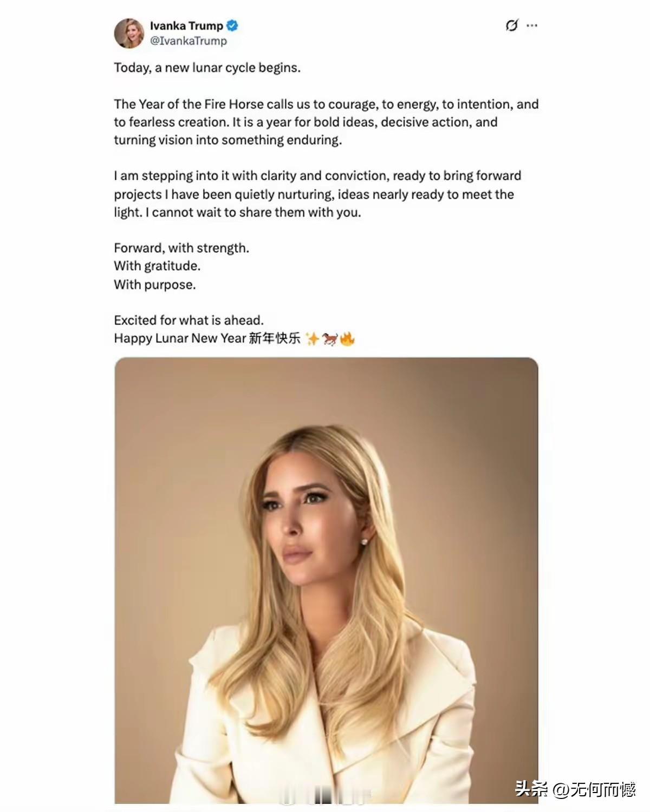Click the 'Excited for what is ahead.' line
Viewport: 650px width, 812px height.
[x=188, y=320]
